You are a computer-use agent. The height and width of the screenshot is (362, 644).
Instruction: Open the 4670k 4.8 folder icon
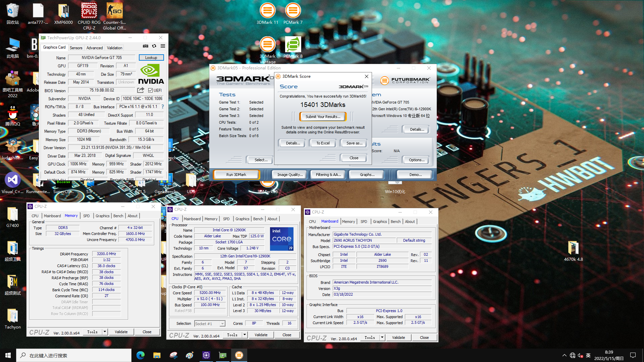click(x=573, y=251)
